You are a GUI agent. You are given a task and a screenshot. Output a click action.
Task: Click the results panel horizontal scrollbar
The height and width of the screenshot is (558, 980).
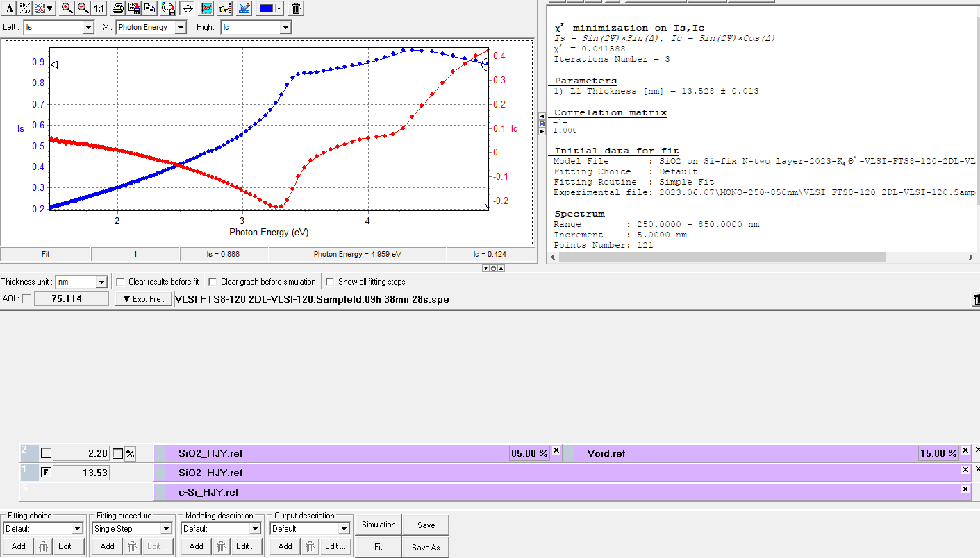(x=722, y=257)
